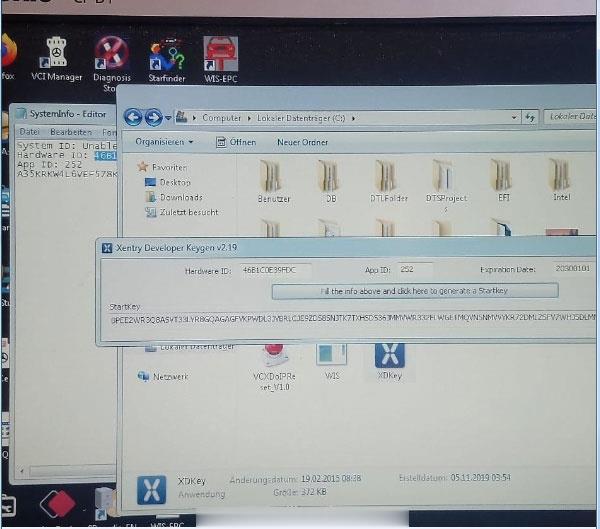
Task: Launch the WIS-EPC desktop shortcut
Action: [x=220, y=60]
